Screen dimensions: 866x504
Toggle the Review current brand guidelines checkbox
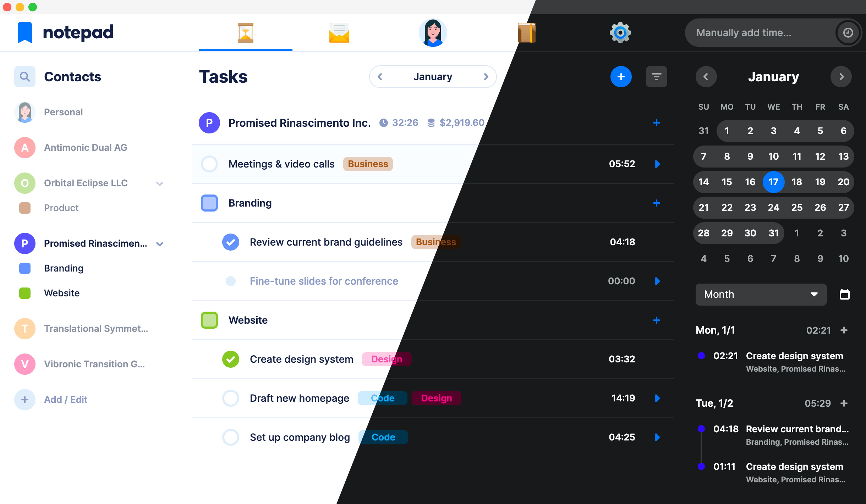(230, 242)
